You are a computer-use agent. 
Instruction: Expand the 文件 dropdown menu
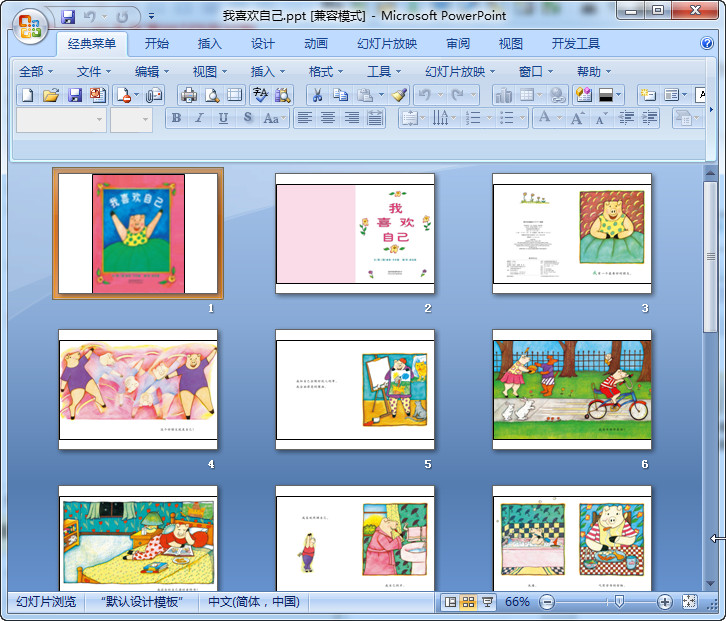coord(95,71)
